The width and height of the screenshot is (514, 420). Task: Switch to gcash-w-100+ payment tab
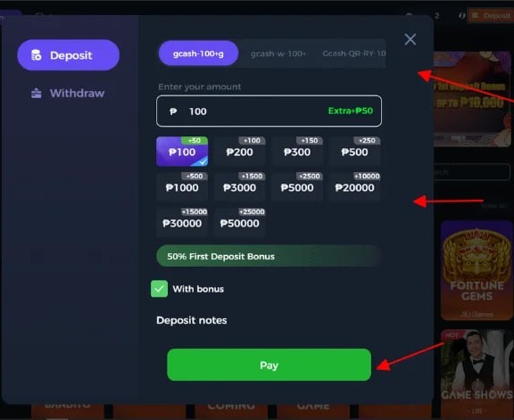[x=278, y=54]
